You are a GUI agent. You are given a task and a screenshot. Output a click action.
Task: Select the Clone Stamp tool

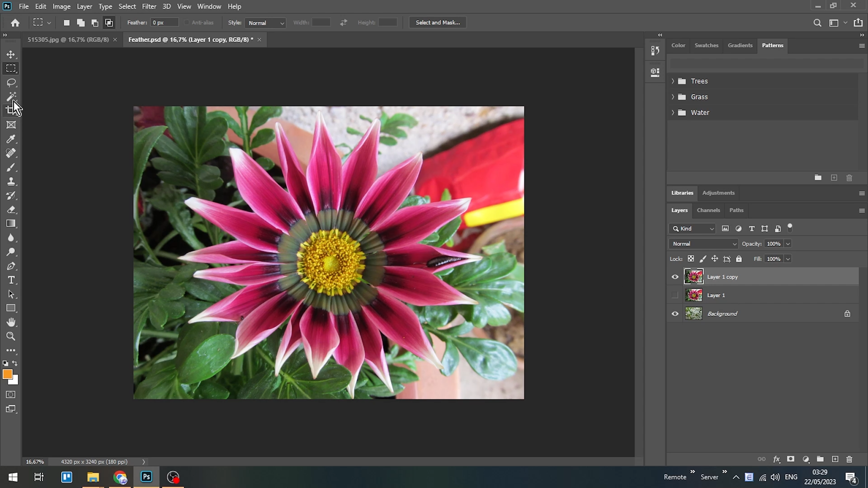pyautogui.click(x=11, y=181)
